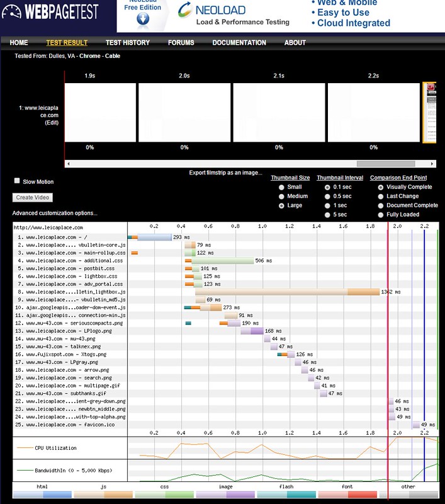445x504 pixels.
Task: Choose 1 sec thumbnail interval
Action: 327,206
